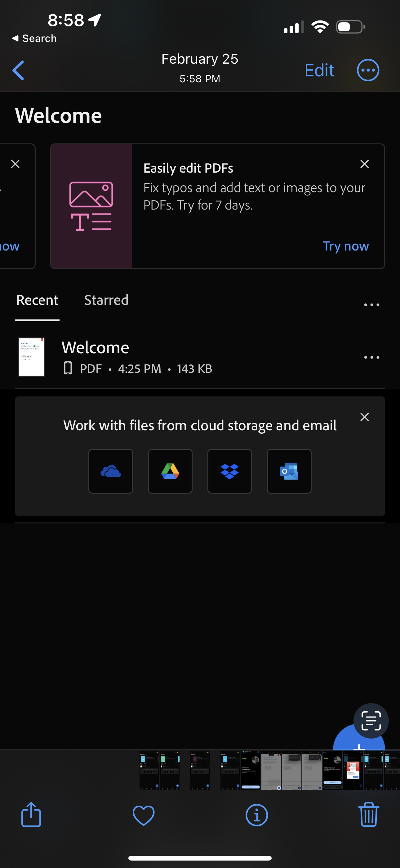Tap the Try now link
The width and height of the screenshot is (400, 868).
345,246
